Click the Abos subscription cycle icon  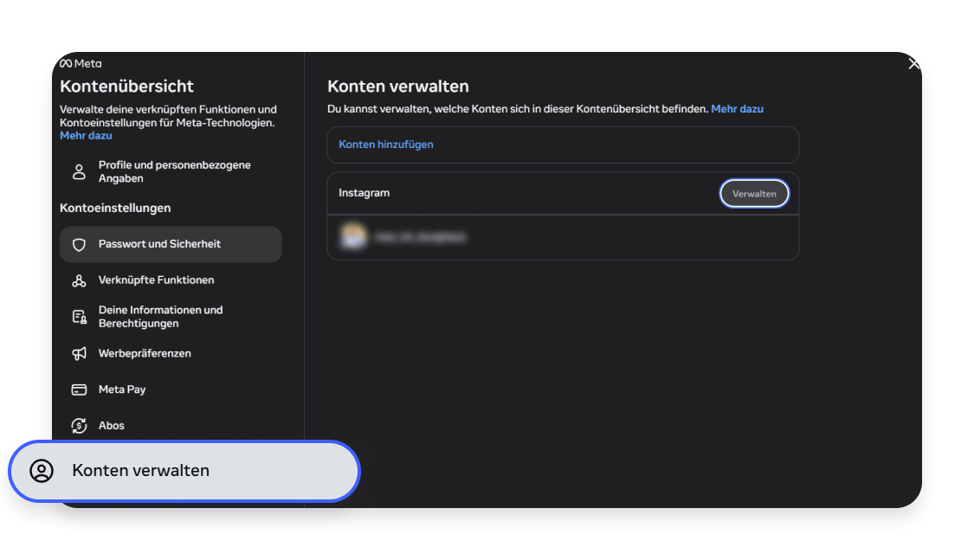(x=79, y=426)
